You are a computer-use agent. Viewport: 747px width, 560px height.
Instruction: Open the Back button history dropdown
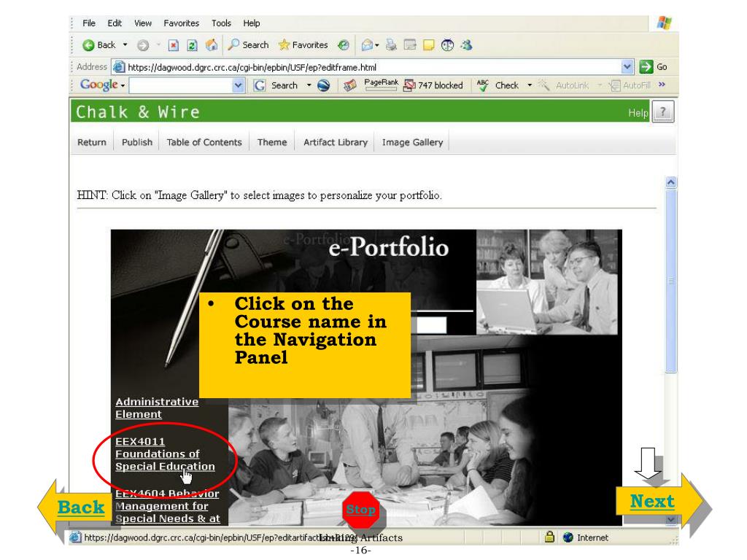125,44
